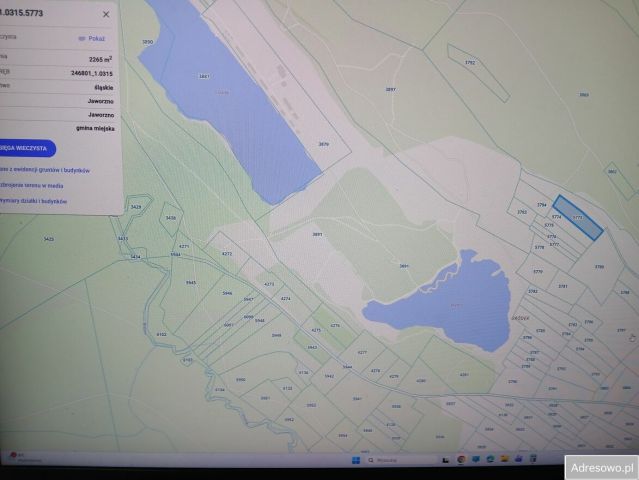Viewport: 639px width, 480px height.
Task: Click the 246801_1.0315 identifier value
Action: [x=92, y=73]
